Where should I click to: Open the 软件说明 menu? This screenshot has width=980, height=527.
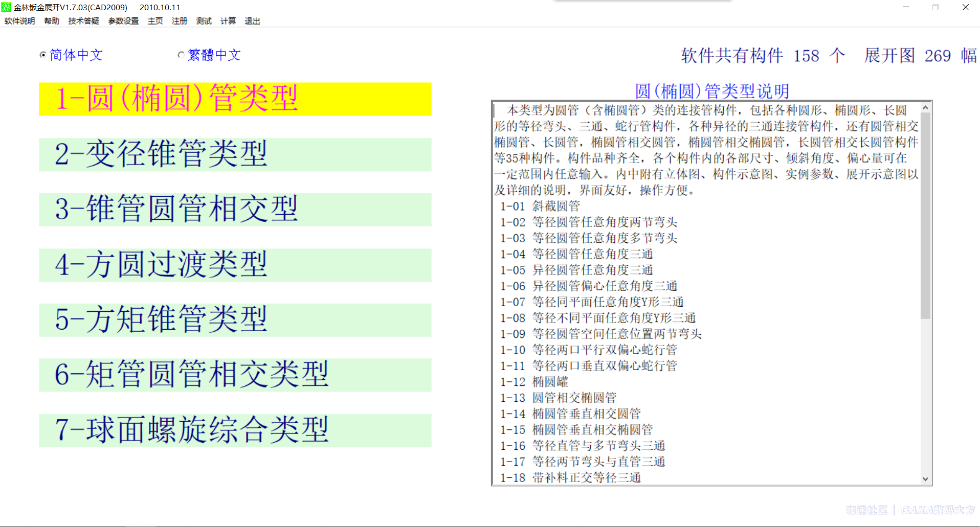(19, 21)
